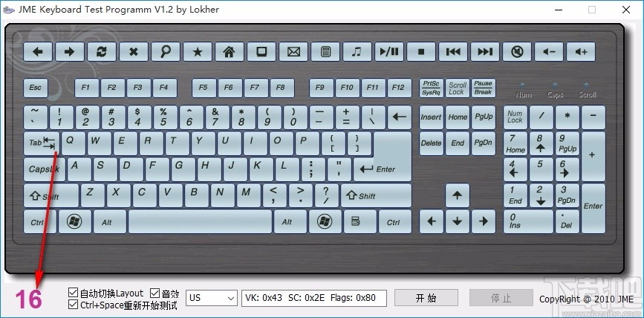Click the Space bar key
This screenshot has height=318, width=644.
(x=200, y=222)
